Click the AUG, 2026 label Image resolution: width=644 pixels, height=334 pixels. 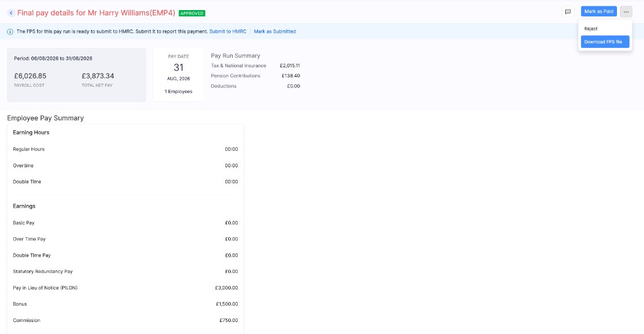[178, 79]
